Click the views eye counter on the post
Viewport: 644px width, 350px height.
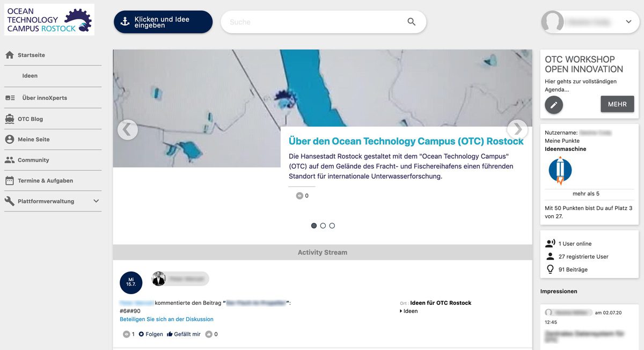tap(126, 334)
